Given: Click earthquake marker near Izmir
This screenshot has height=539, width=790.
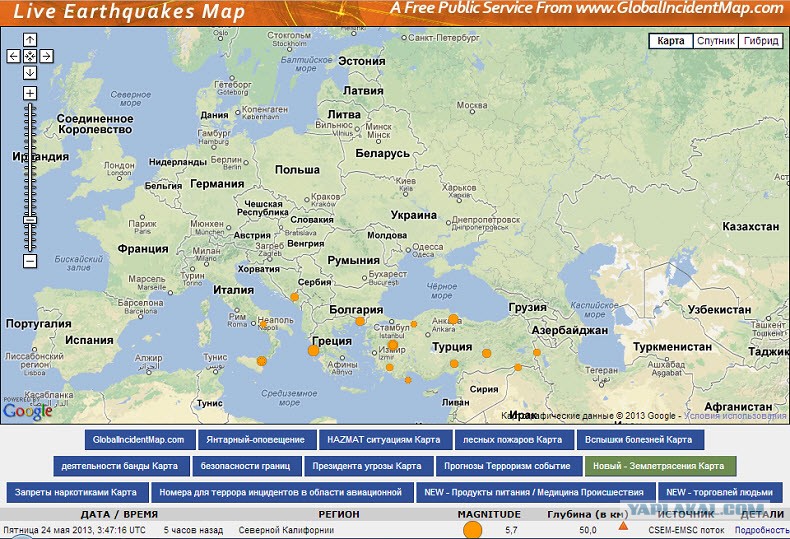Looking at the screenshot, I should 393,345.
